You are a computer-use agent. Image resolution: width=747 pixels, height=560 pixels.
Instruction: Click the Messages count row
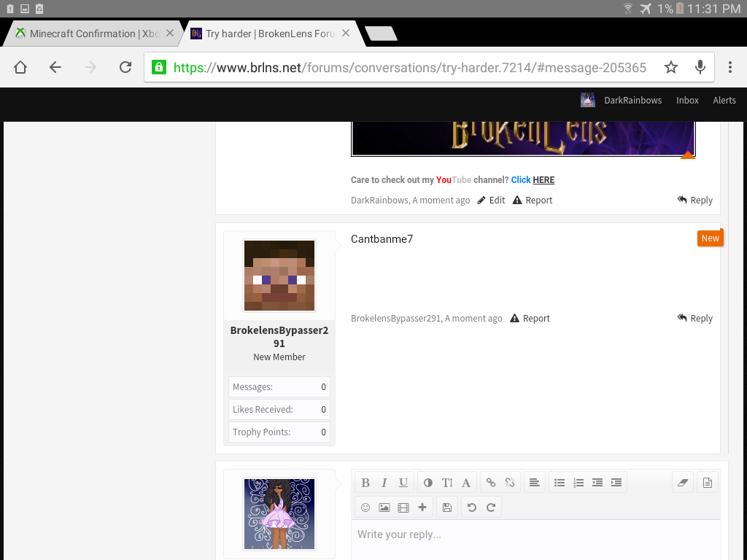279,386
